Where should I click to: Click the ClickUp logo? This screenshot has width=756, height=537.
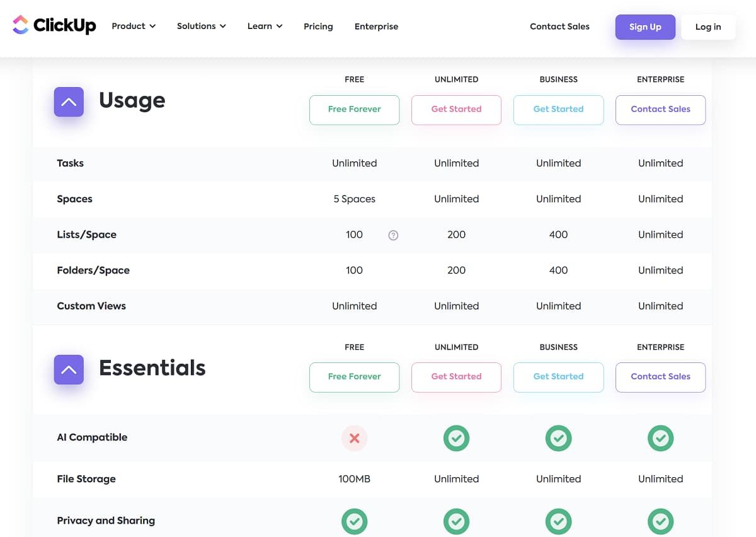point(54,25)
